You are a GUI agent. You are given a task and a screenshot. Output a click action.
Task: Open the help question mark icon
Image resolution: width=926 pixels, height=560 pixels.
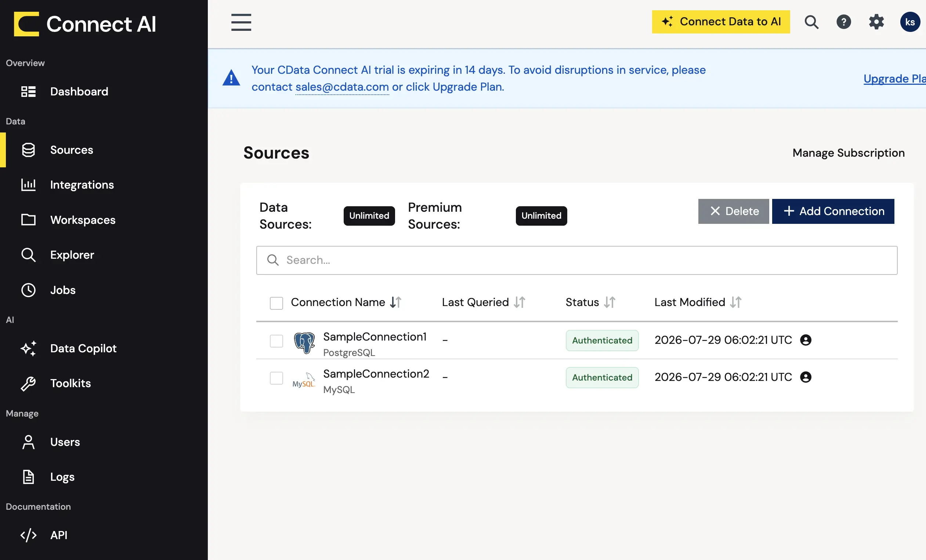click(844, 22)
